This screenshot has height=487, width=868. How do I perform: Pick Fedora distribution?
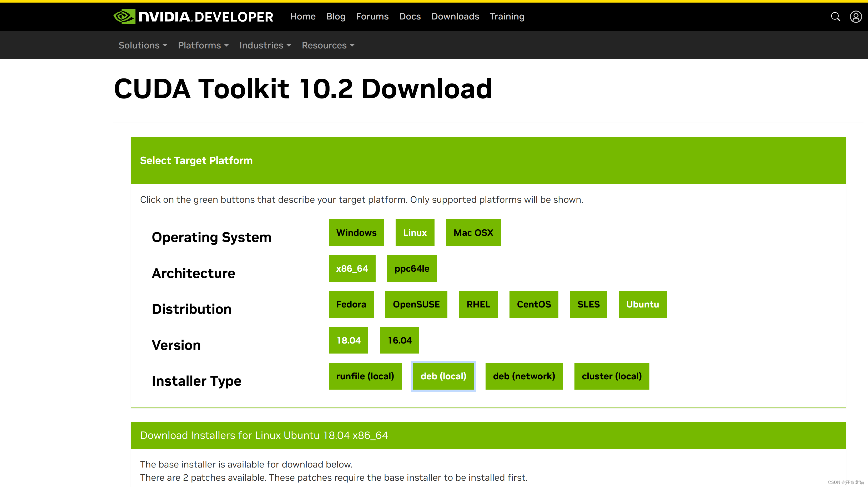(x=351, y=304)
